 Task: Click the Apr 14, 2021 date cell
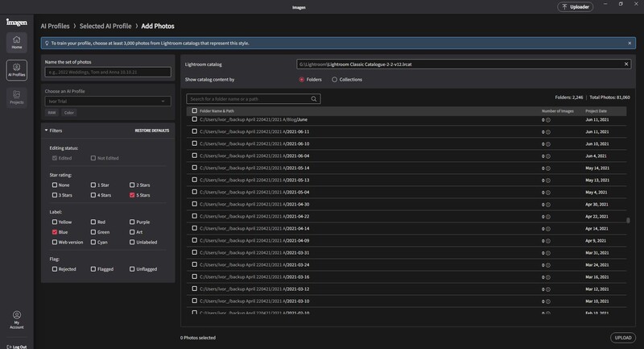pyautogui.click(x=597, y=229)
